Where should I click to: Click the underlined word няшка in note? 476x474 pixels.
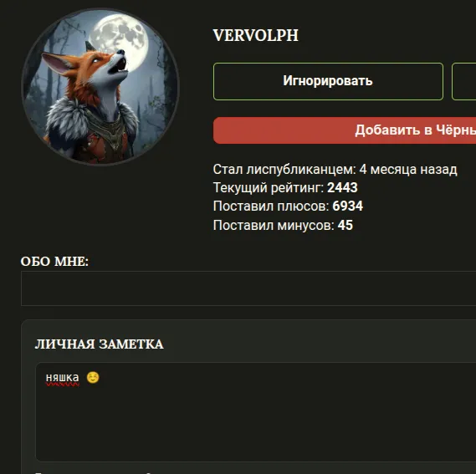tap(62, 378)
